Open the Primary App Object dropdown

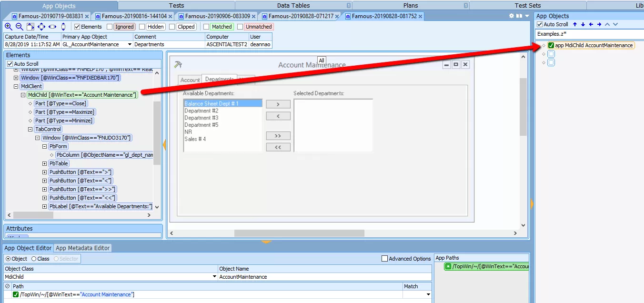130,44
